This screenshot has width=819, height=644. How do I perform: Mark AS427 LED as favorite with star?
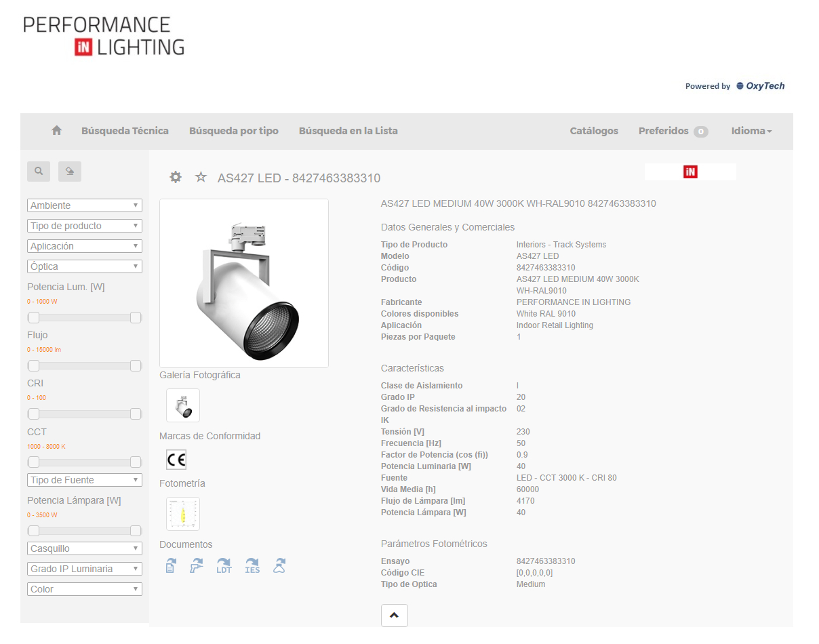[x=201, y=178]
